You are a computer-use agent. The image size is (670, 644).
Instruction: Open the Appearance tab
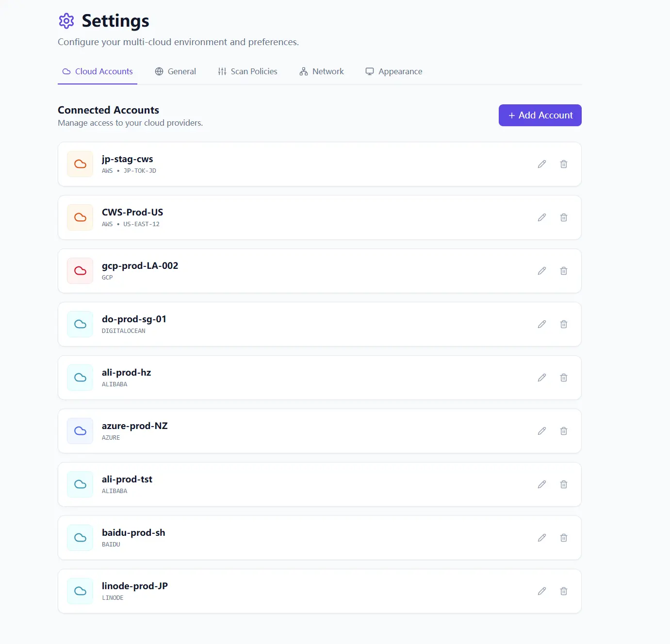click(x=394, y=71)
